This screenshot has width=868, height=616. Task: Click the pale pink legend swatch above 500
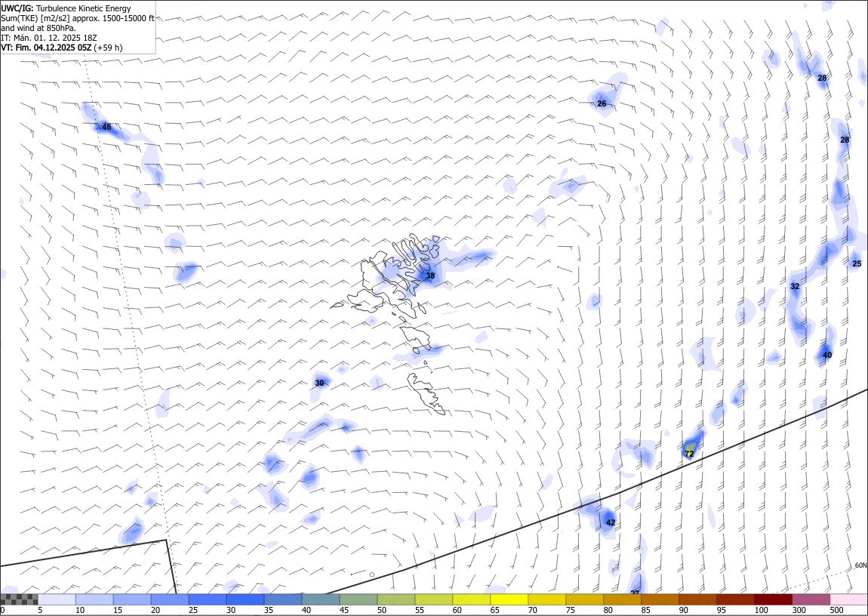click(848, 599)
